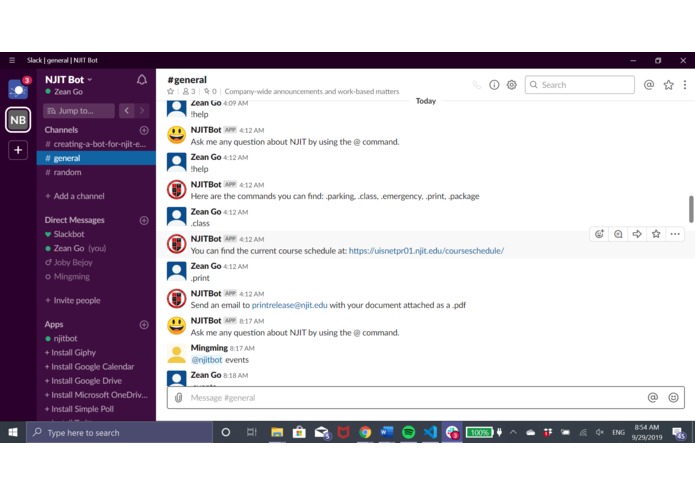Start a thread on hovered message
Viewport: 695px width, 494px height.
618,234
